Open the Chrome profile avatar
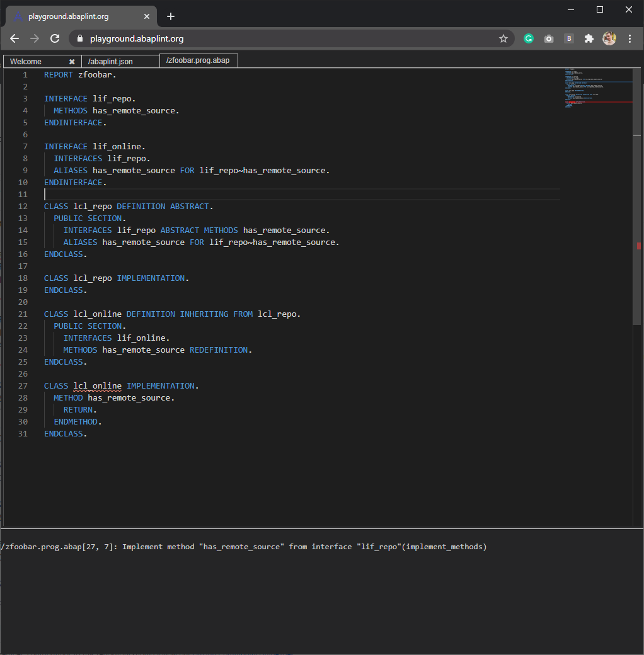Viewport: 644px width, 655px height. coord(609,38)
